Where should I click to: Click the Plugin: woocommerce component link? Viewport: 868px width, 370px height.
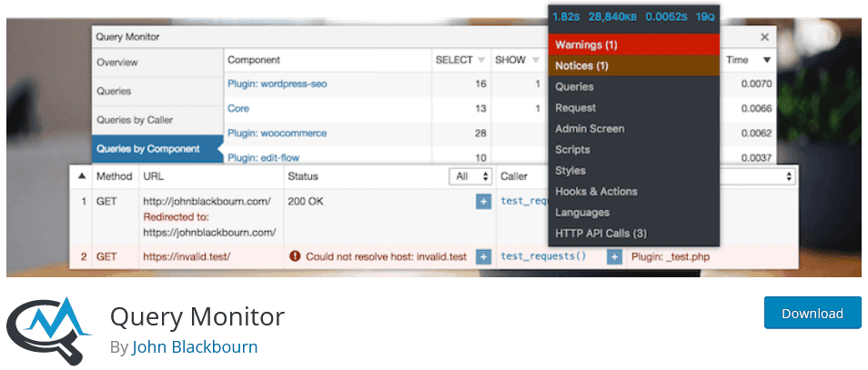click(x=277, y=134)
